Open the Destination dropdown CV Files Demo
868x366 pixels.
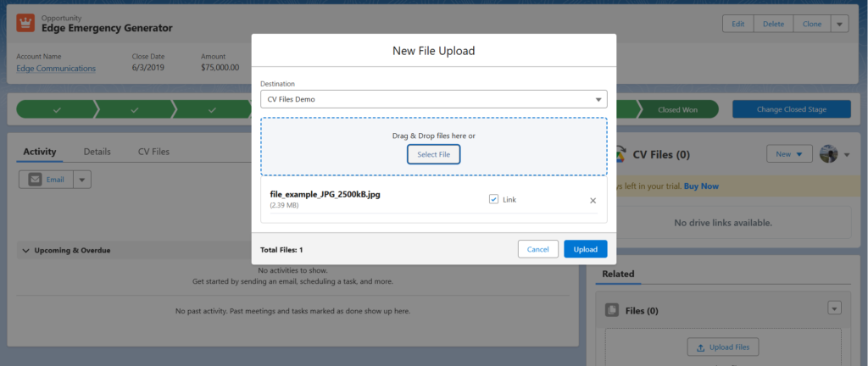[433, 99]
